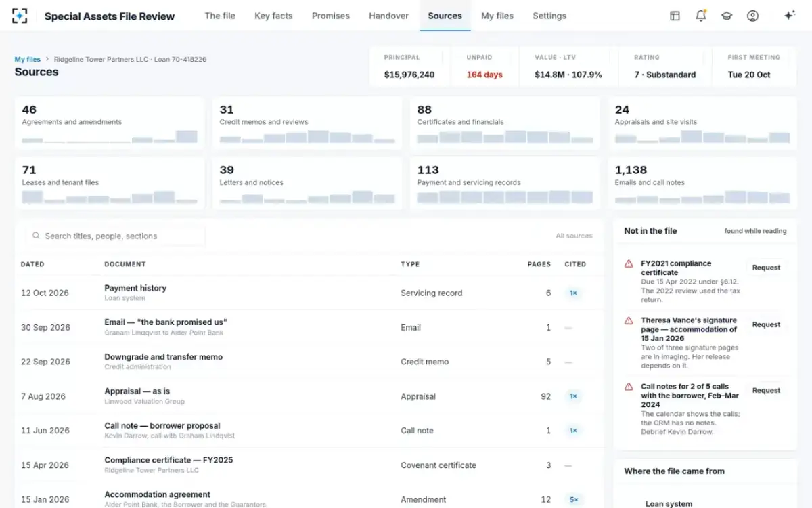
Task: Go to the Promises tab
Action: 331,16
